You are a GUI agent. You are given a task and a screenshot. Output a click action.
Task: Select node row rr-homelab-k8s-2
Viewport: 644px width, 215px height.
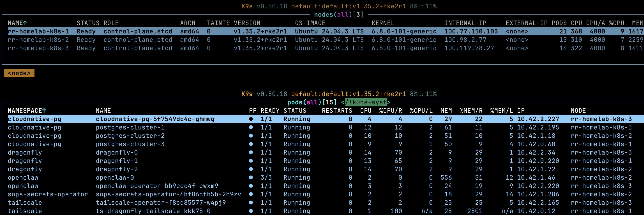[326, 40]
